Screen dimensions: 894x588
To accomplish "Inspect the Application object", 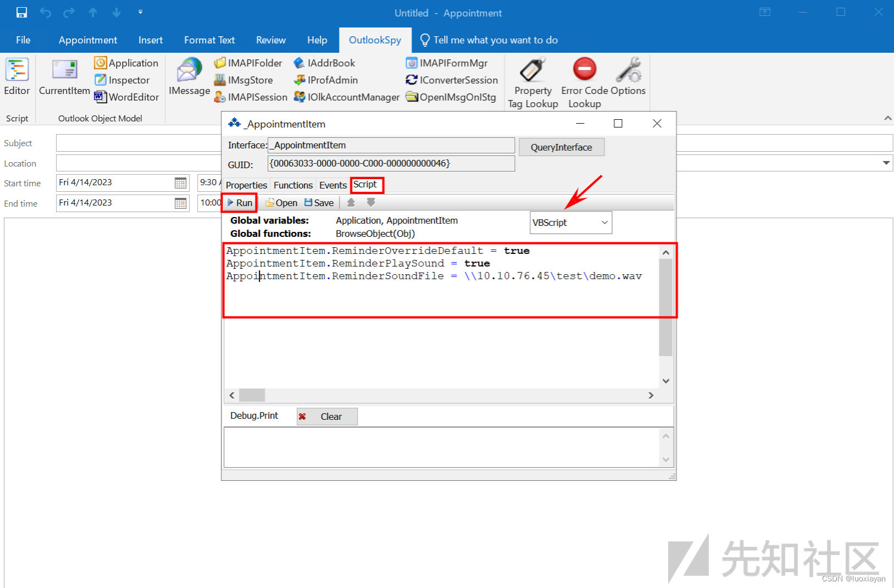I will pos(126,63).
